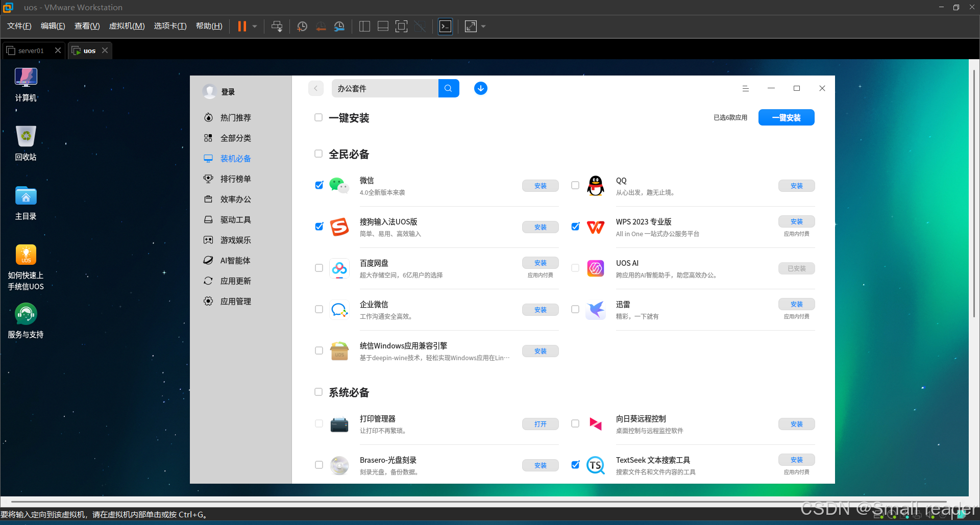Select 热门推荐 in the sidebar
Viewport: 980px width, 525px height.
(x=235, y=117)
